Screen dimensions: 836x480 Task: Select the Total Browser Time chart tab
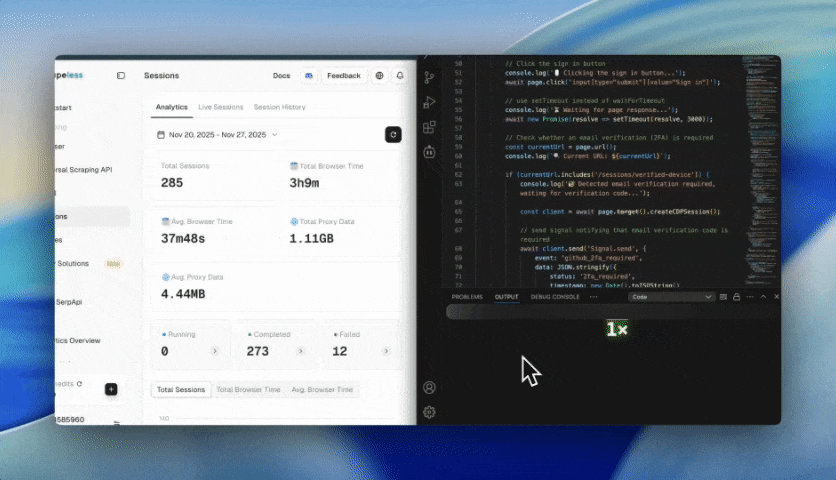click(248, 390)
